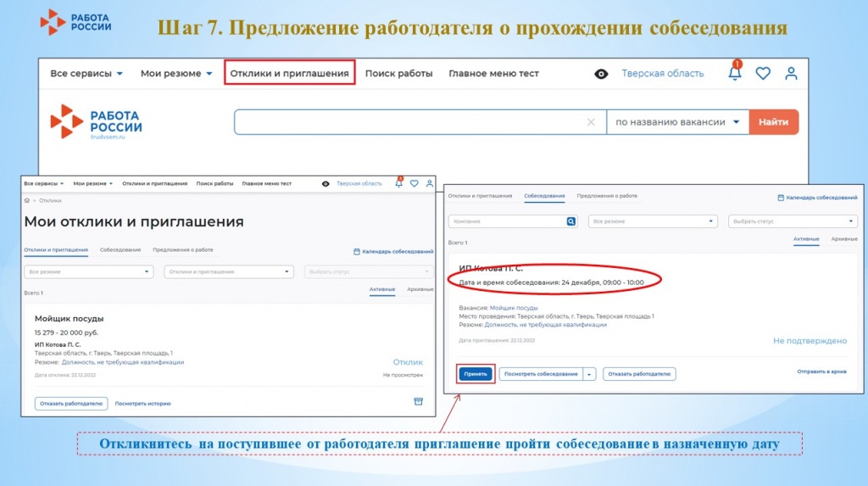The image size is (868, 486).
Task: Click the Отправить в архив link
Action: pos(821,371)
